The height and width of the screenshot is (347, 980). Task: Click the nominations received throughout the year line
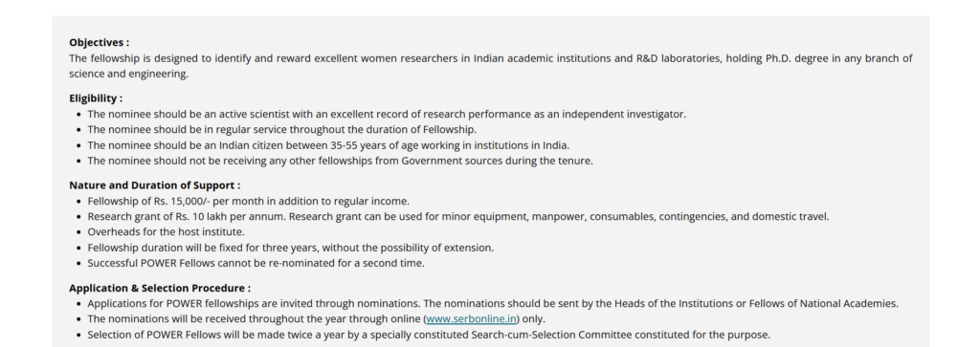[316, 319]
